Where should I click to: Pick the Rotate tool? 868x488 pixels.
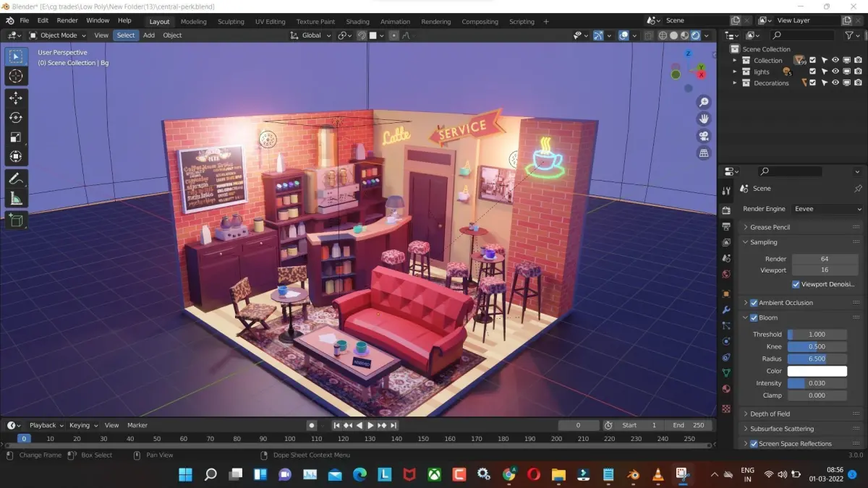[15, 118]
